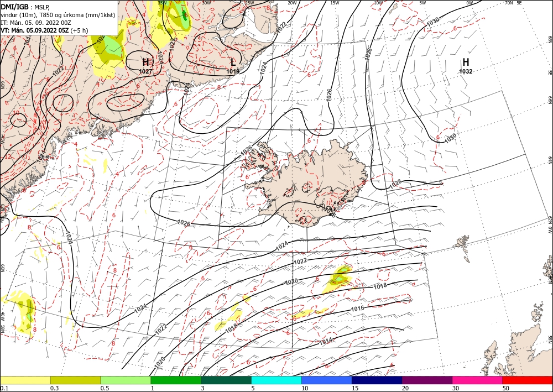The image size is (553, 392).
Task: Click the '50' legend value label
Action: click(506, 388)
